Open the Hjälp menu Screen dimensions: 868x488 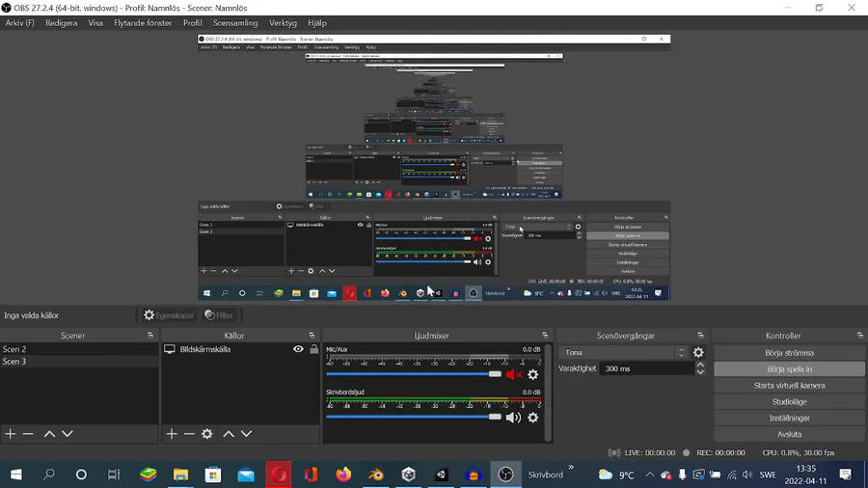[317, 23]
